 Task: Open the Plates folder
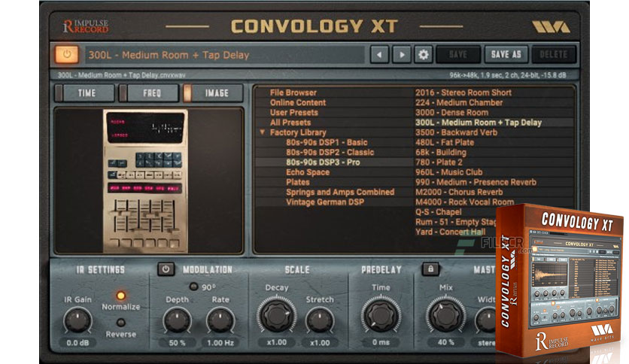[298, 182]
